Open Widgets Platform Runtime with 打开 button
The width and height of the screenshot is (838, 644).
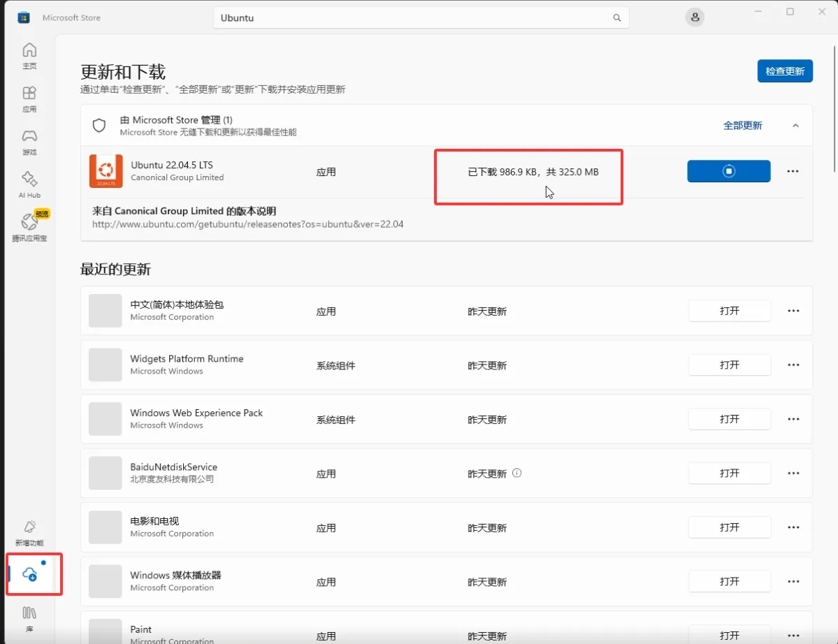point(730,365)
